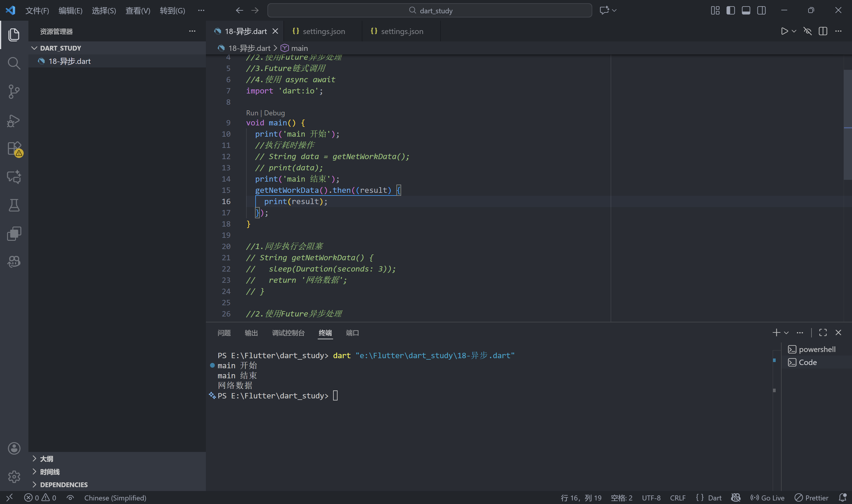Open Run and Debug view icon

[x=14, y=120]
